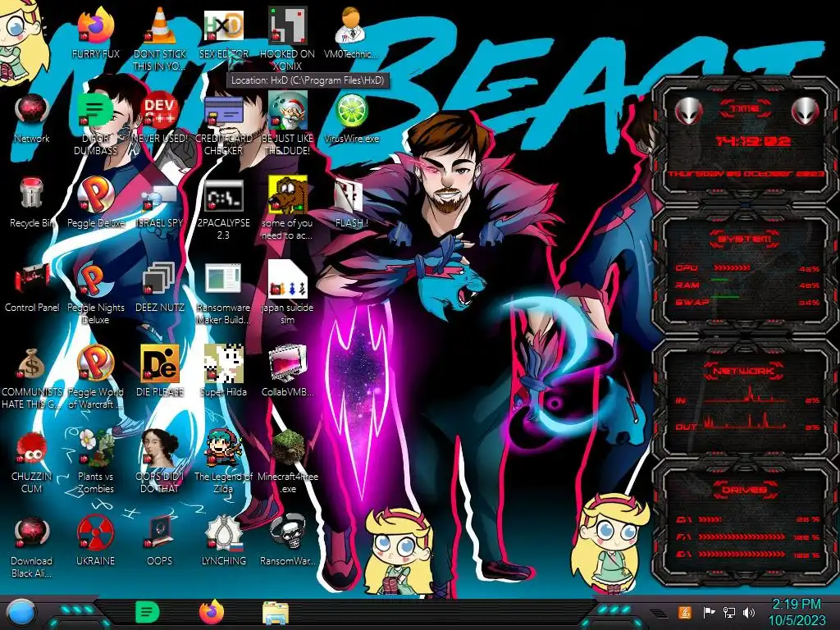Click the NETWORK gadget IN traffic graph
Image resolution: width=840 pixels, height=630 pixels.
pyautogui.click(x=745, y=395)
